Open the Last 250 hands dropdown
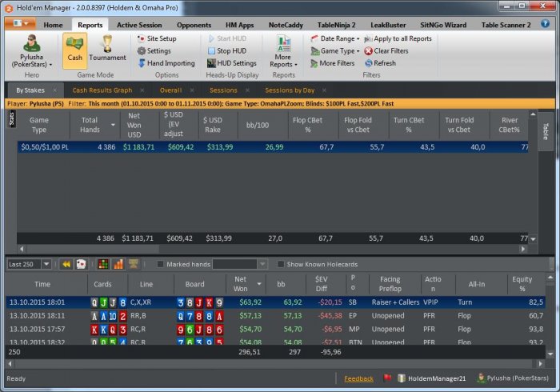560x392 pixels. 46,264
